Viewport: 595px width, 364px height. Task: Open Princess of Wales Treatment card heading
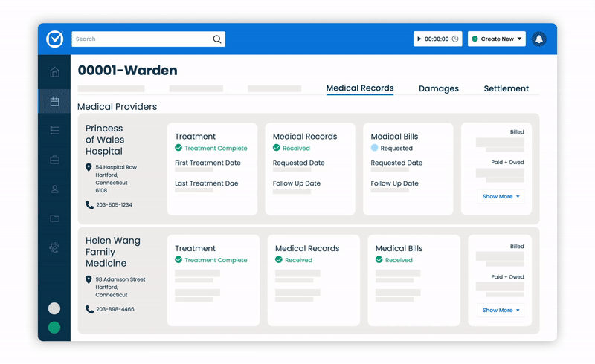pyautogui.click(x=195, y=137)
